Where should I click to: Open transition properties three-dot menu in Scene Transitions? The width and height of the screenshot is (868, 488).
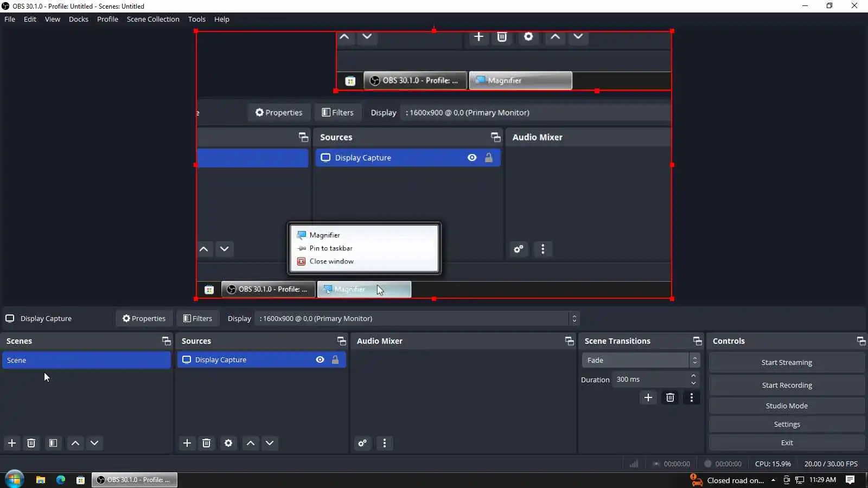[x=691, y=397]
